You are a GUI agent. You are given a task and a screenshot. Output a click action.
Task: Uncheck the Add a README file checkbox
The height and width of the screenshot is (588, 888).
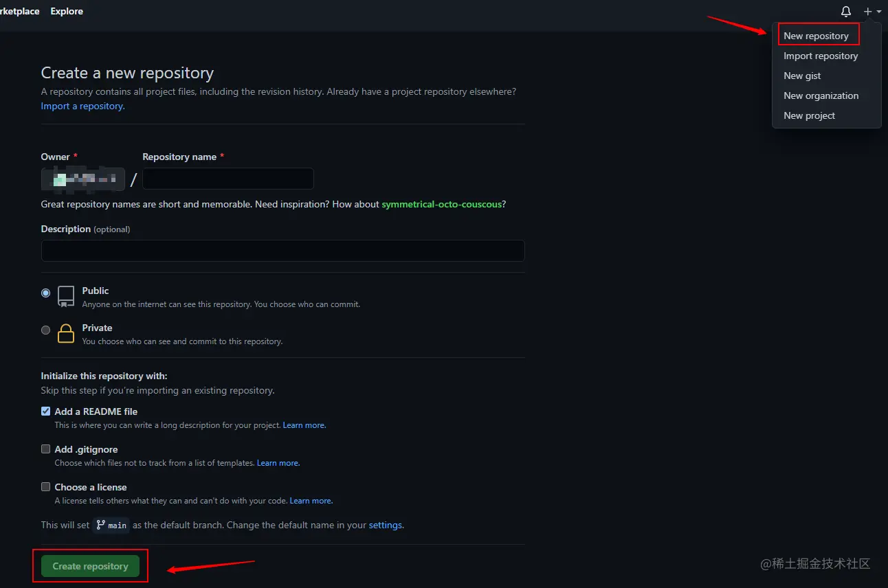(46, 411)
